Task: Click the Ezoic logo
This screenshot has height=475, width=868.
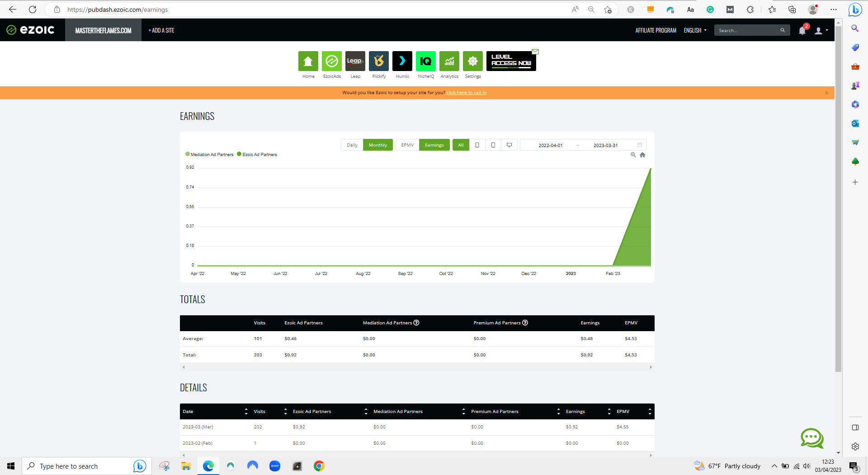Action: 30,30
